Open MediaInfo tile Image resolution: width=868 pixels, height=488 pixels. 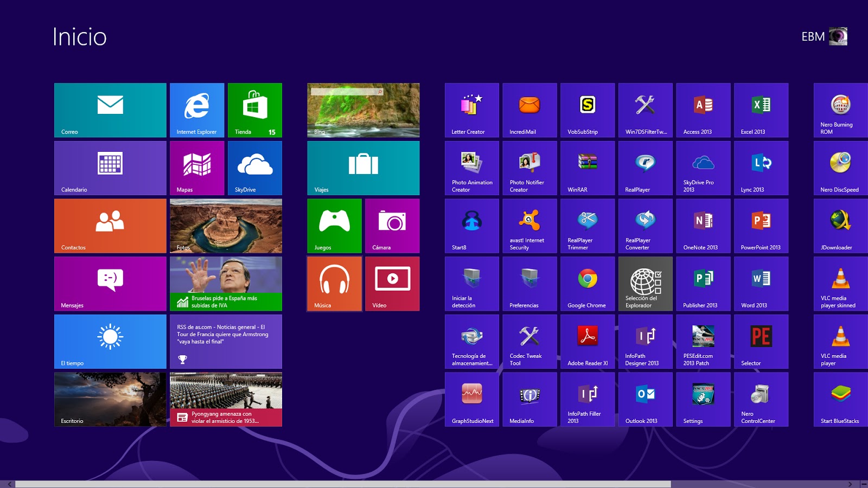529,399
